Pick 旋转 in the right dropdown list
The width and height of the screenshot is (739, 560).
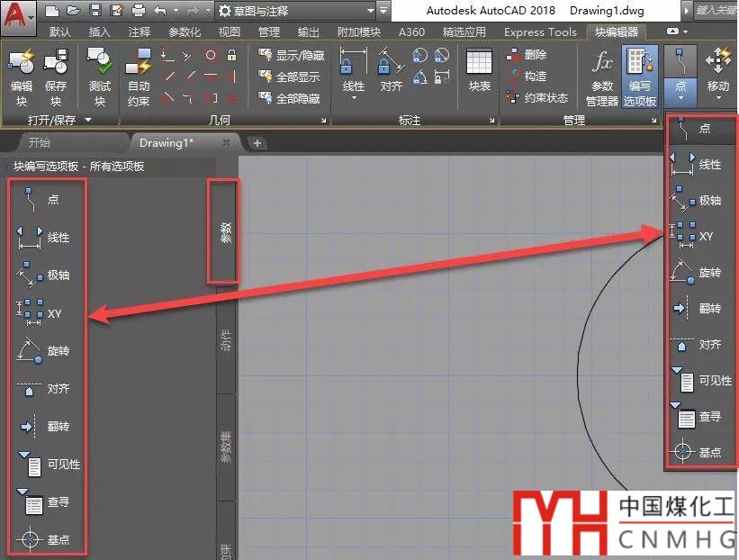click(x=698, y=272)
